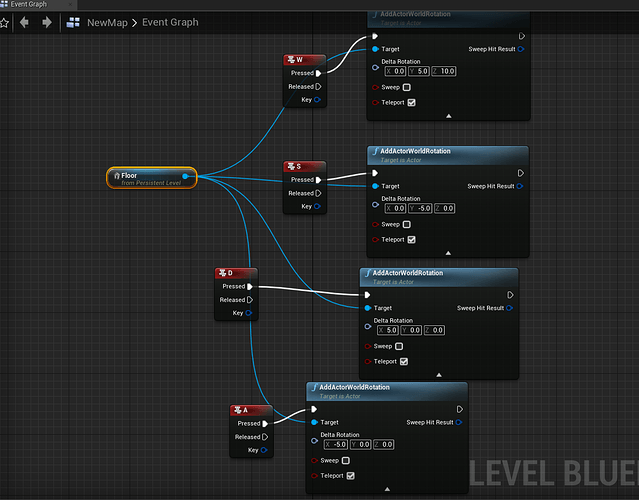Toggle Sweep checkbox on the S rotation node

point(406,225)
